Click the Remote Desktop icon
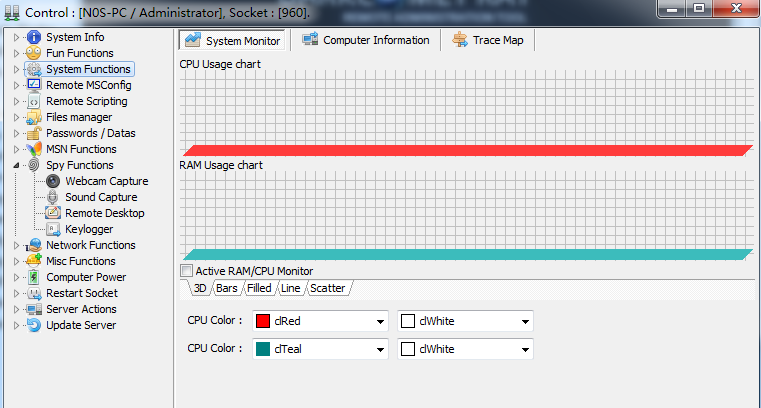 point(53,213)
